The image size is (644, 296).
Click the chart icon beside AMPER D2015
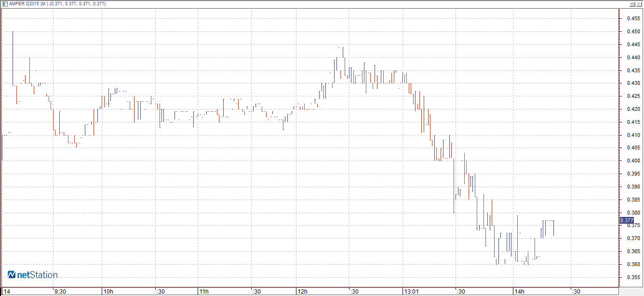tap(5, 3)
